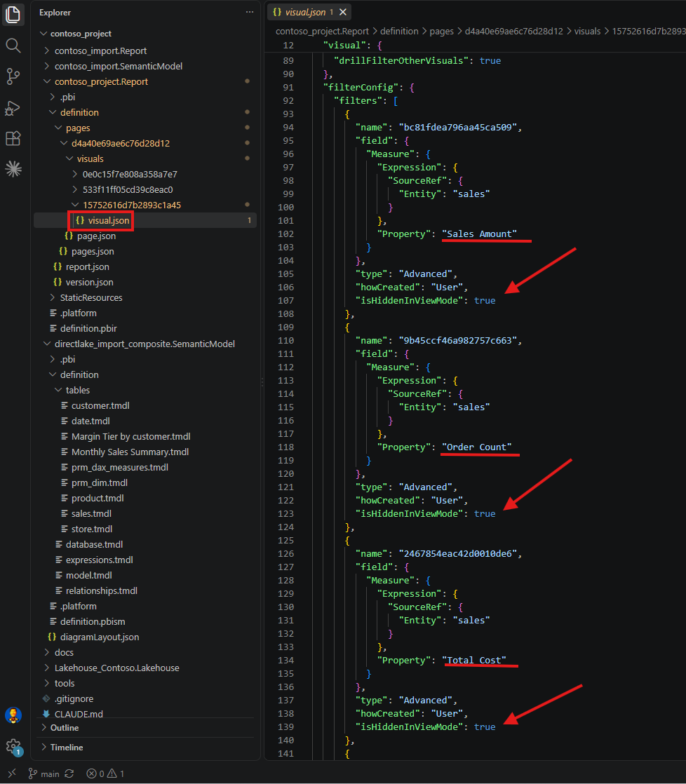Collapse the pages folder
This screenshot has width=686, height=784.
(77, 128)
